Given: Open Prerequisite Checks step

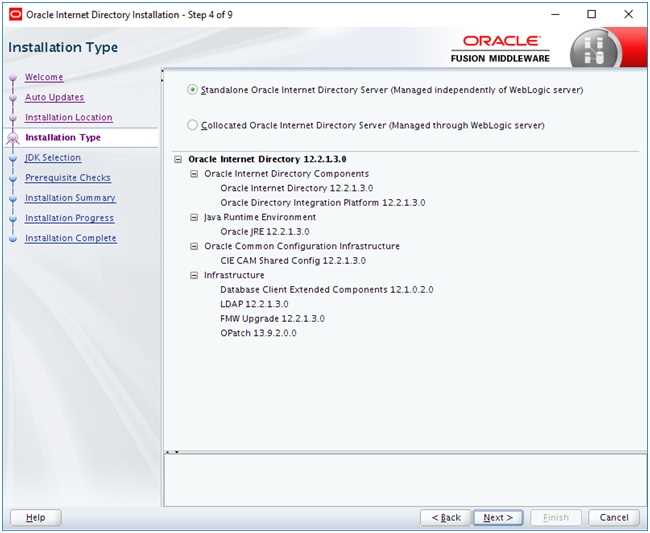Looking at the screenshot, I should coord(68,178).
